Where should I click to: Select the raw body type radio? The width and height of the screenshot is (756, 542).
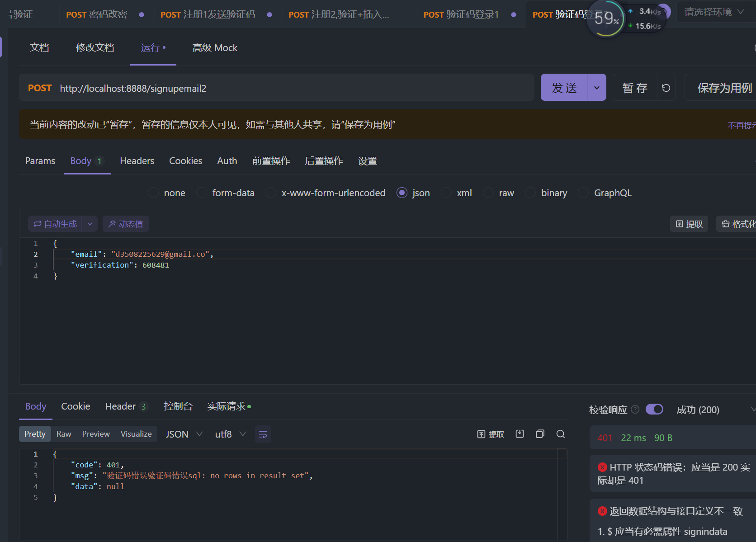coord(488,193)
